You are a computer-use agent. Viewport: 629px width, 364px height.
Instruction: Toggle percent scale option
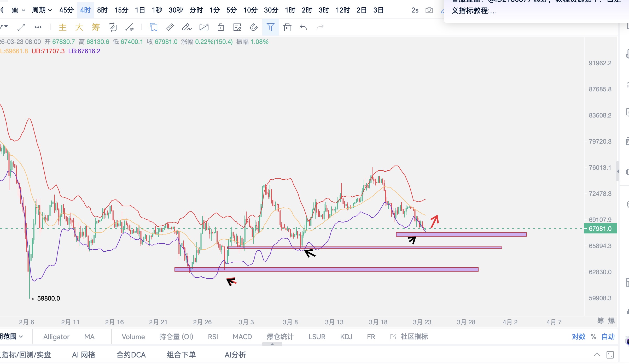click(593, 337)
